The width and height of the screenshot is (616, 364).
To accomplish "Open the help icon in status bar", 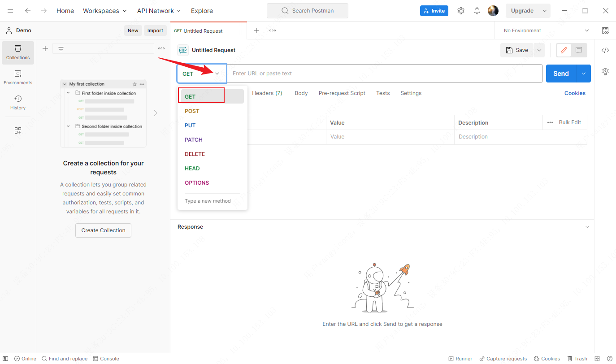I will 609,359.
